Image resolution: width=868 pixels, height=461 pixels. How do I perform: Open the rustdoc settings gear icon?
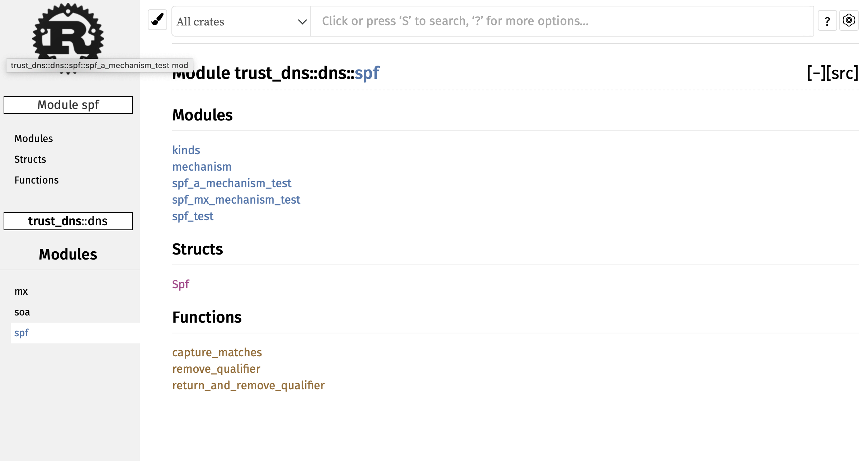[849, 20]
